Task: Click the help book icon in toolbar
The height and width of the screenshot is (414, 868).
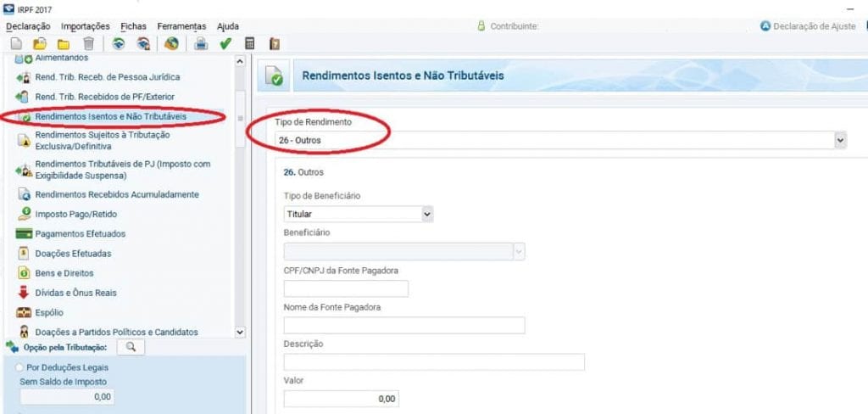Action: [274, 43]
